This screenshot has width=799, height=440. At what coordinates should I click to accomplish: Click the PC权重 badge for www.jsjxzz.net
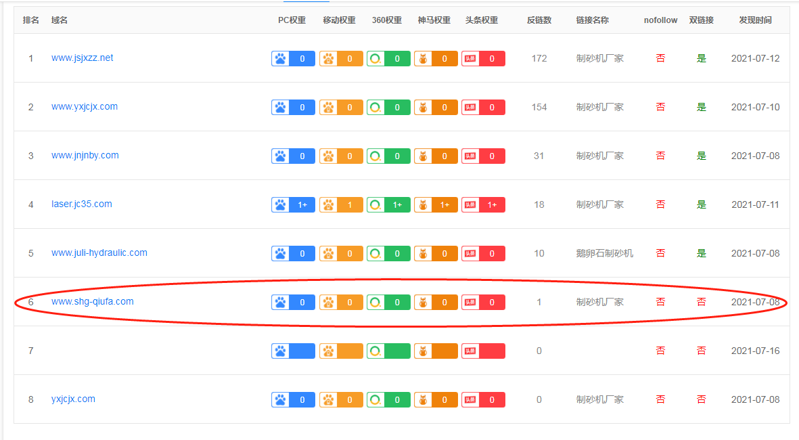click(x=293, y=59)
